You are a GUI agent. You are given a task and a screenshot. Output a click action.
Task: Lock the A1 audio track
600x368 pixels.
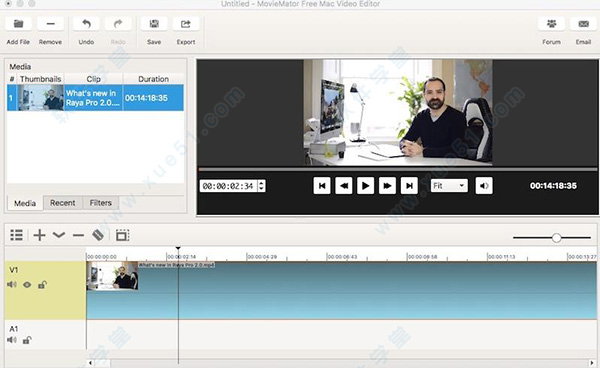27,340
